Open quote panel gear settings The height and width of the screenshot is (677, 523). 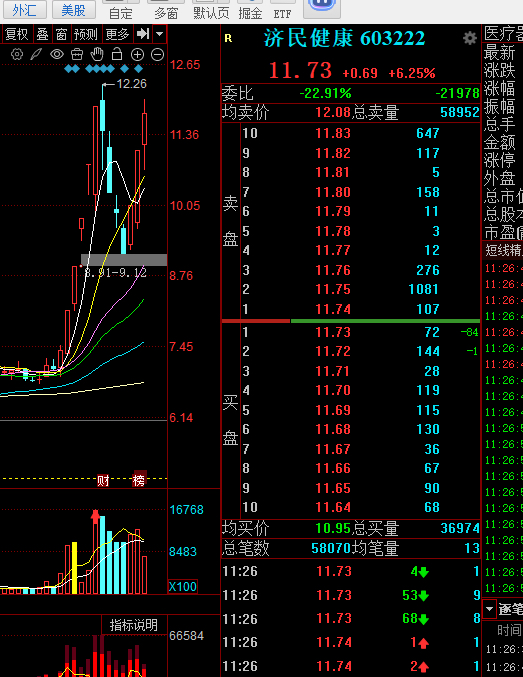[469, 38]
